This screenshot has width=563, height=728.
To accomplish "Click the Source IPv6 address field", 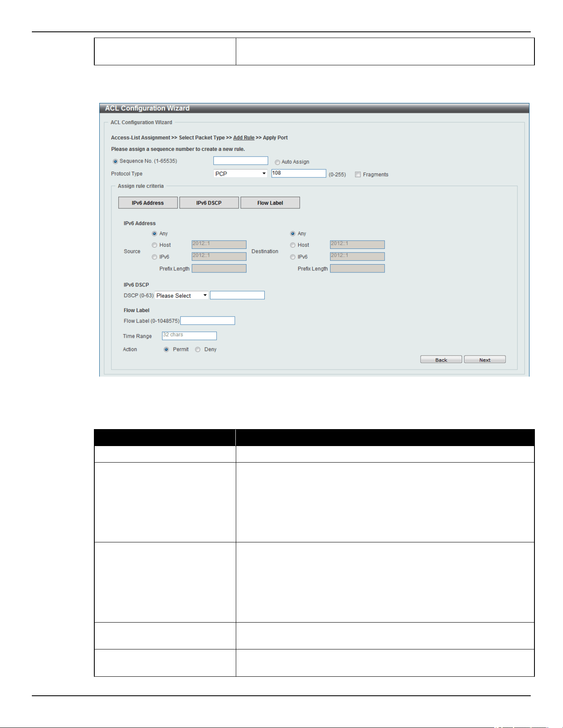I will 219,256.
